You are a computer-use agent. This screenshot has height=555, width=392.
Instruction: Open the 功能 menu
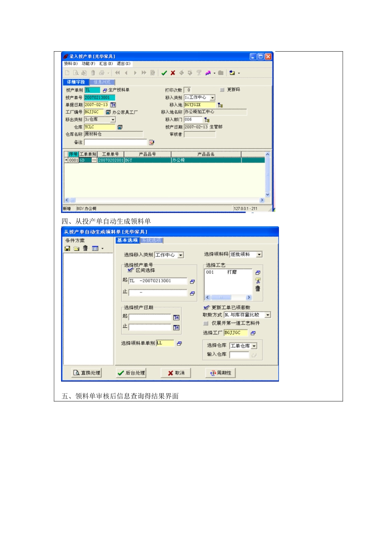88,64
